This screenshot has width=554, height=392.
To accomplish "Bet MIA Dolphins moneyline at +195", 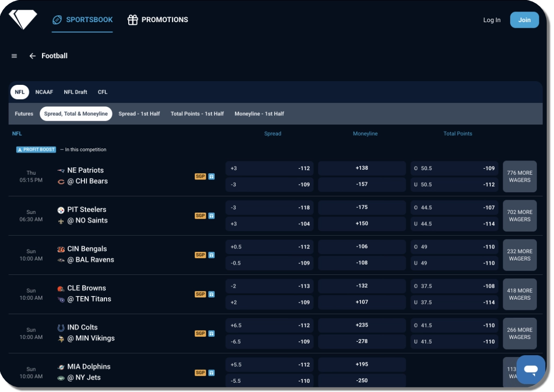I will tap(362, 364).
